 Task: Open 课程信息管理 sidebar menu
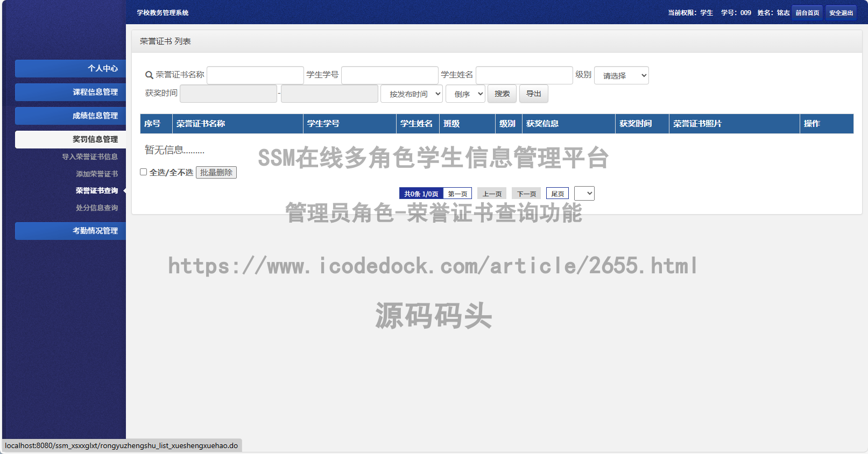click(70, 92)
